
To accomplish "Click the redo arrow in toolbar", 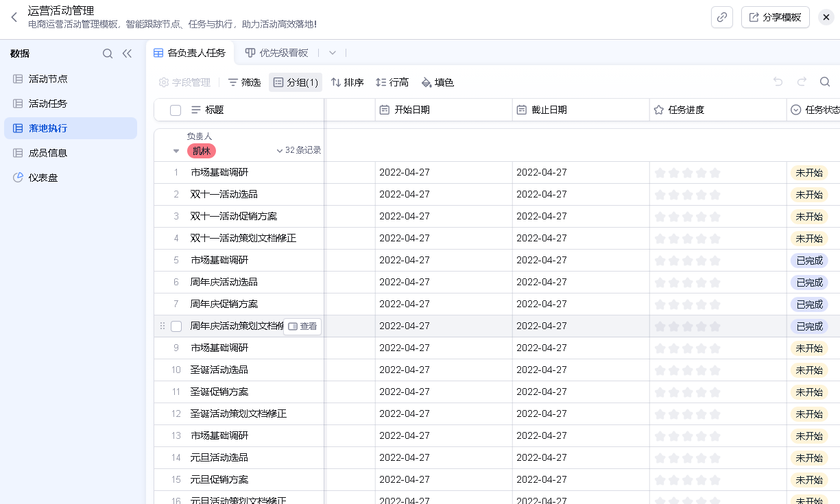I will 802,82.
